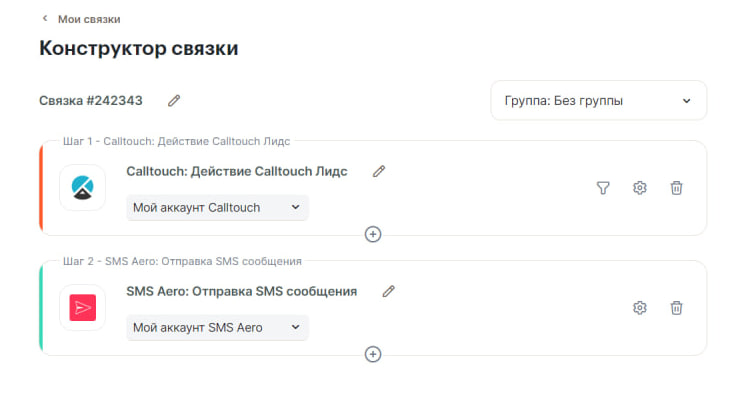746x393 pixels.
Task: Click the Связка #242343 name text
Action: coord(91,100)
